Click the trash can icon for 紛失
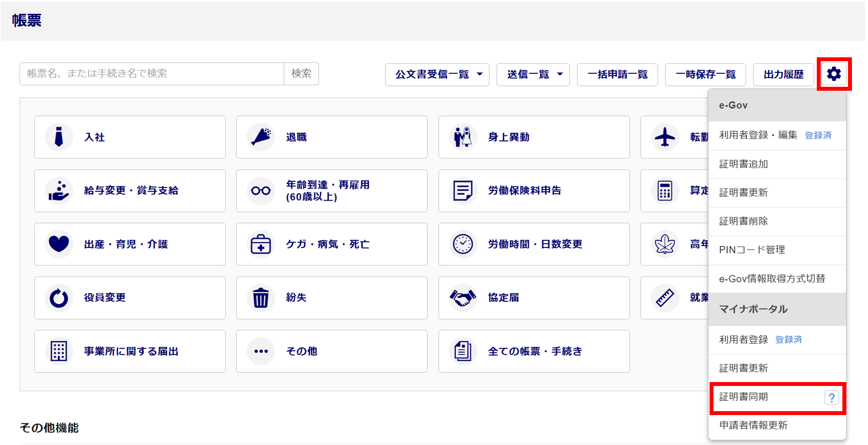Image resolution: width=868 pixels, height=445 pixels. click(261, 298)
